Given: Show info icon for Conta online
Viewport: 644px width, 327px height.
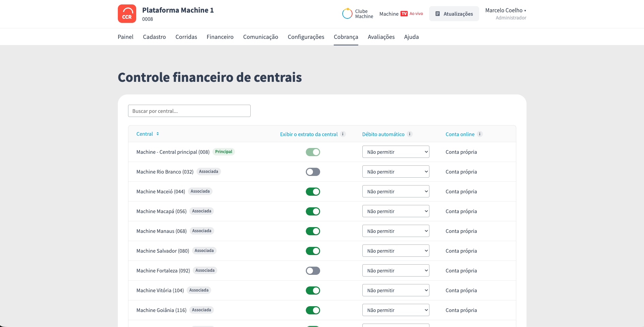Looking at the screenshot, I should [480, 134].
